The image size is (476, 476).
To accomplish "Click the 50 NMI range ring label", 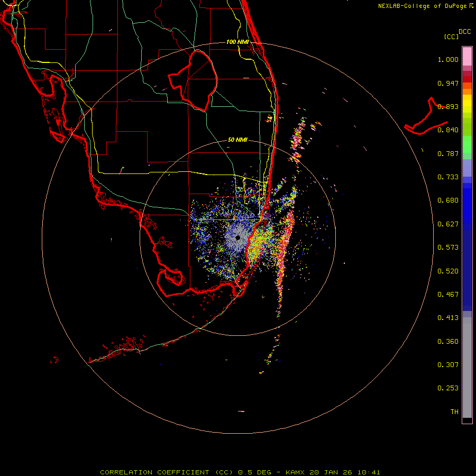I will (x=237, y=140).
